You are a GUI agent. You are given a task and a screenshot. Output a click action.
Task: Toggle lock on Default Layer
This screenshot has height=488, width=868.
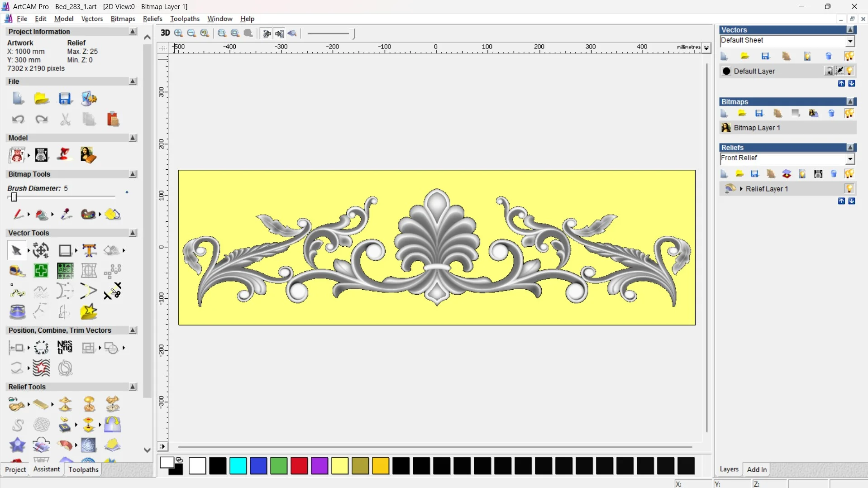(829, 71)
